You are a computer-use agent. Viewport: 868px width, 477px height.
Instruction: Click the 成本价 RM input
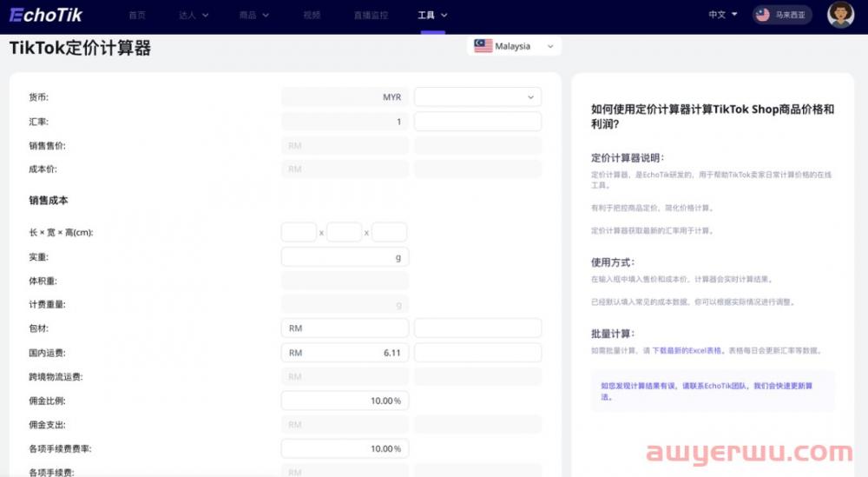point(345,169)
